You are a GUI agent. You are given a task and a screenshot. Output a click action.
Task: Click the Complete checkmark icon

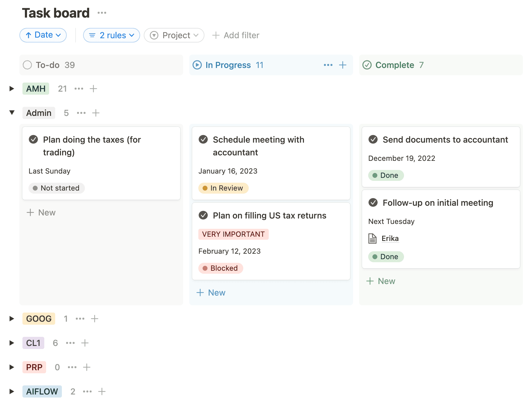click(367, 65)
